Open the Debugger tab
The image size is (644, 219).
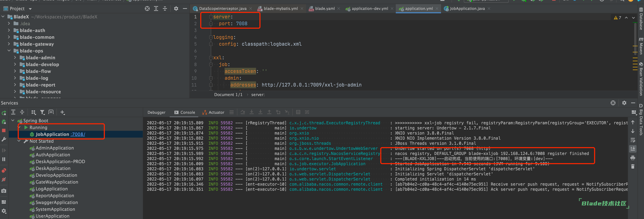point(156,112)
